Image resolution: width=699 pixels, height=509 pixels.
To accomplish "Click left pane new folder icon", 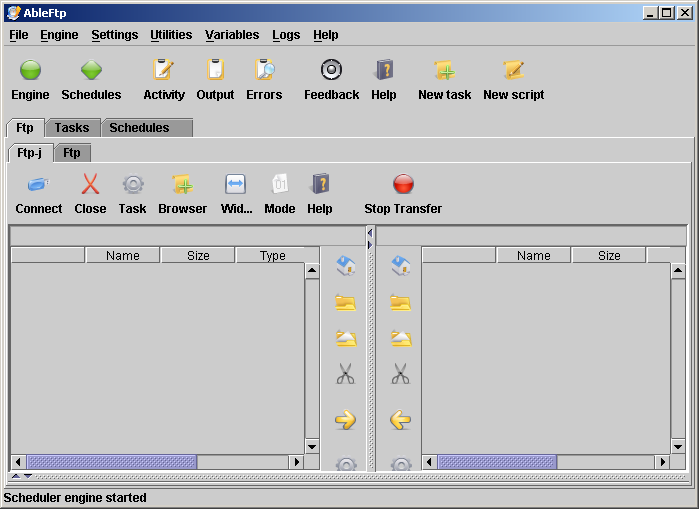I will pos(345,303).
